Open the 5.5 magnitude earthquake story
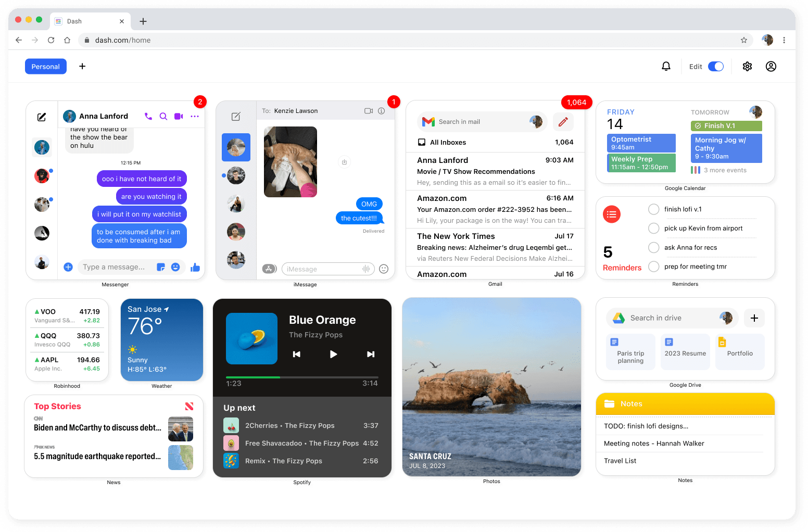 point(113,457)
